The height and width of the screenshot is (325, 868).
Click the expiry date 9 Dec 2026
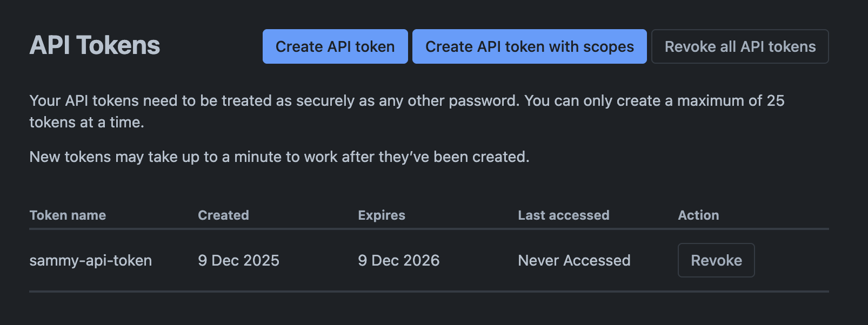coord(399,260)
